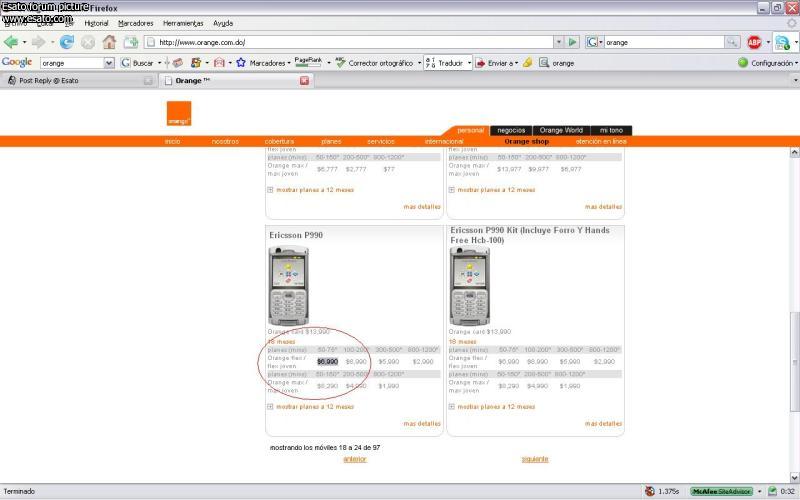Image resolution: width=800 pixels, height=500 pixels.
Task: Click the 0:32 timer icon in the status bar
Action: (772, 491)
